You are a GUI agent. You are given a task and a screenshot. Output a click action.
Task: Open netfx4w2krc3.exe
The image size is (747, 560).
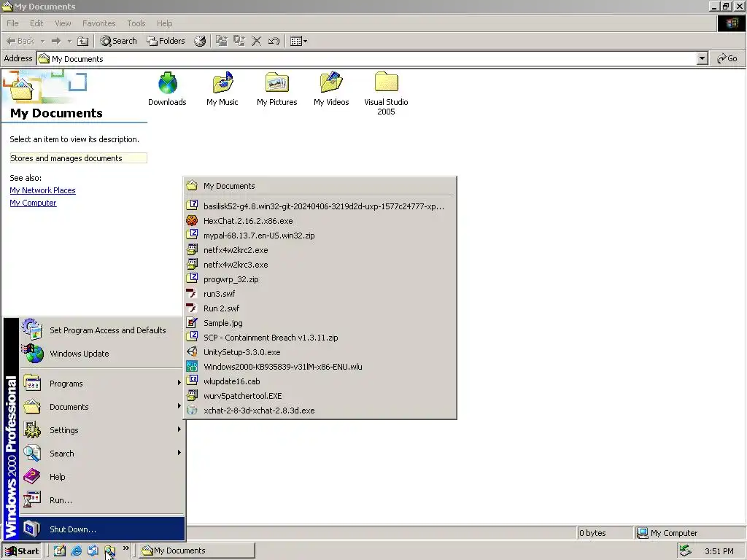click(320, 265)
